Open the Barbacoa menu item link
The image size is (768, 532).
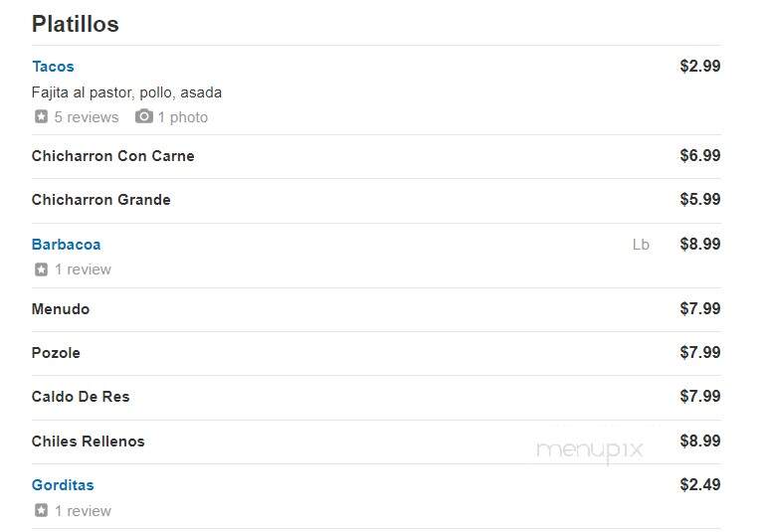point(66,245)
